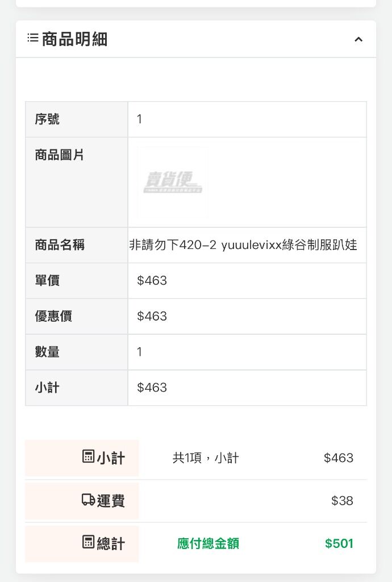This screenshot has height=582, width=392.
Task: Click the calculator icon next to 小計
Action: (88, 456)
